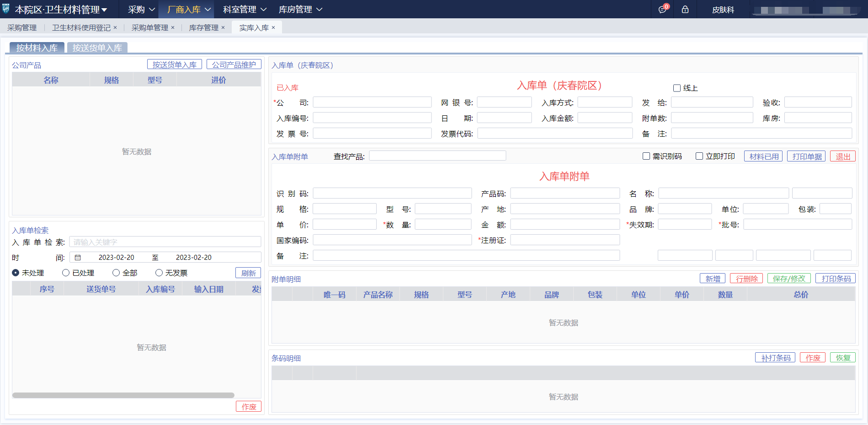Switch to the 库存管理 tab

click(x=204, y=27)
